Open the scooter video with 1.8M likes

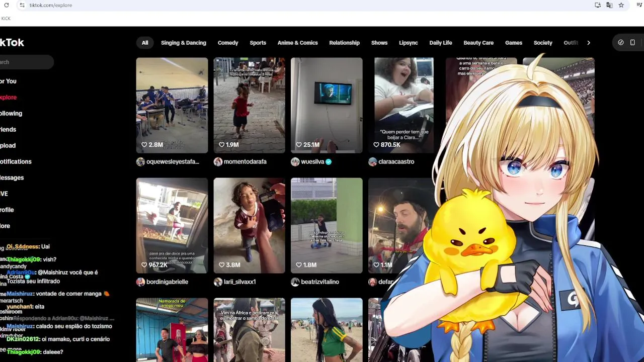click(327, 225)
